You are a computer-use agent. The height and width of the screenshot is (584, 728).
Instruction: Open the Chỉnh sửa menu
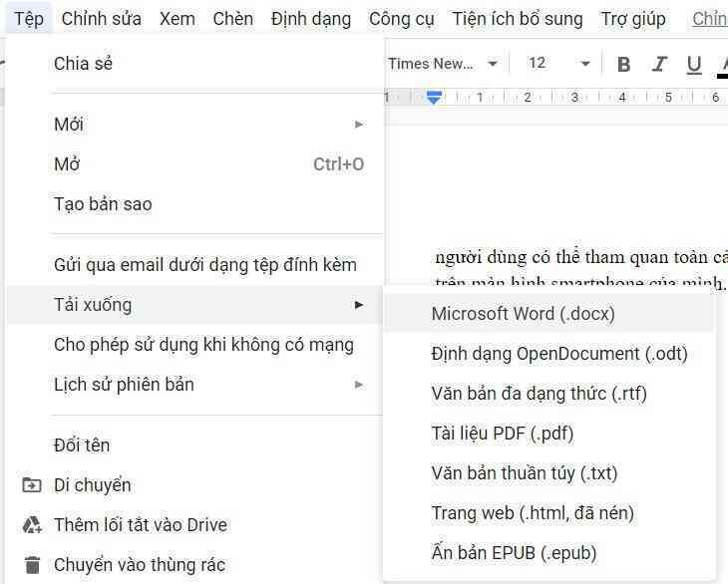click(x=101, y=19)
